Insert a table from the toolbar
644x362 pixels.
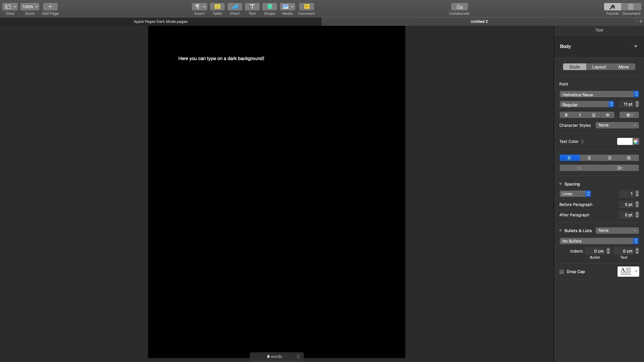click(217, 7)
